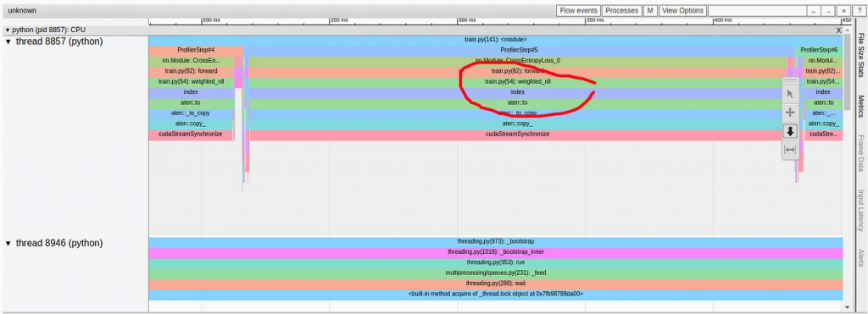Viewport: 868px width, 314px height.
Task: Collapse the python (pid 8857) CPU process
Action: (x=7, y=30)
